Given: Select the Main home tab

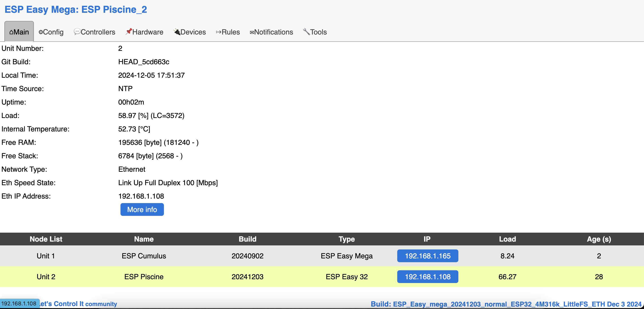Looking at the screenshot, I should click(19, 32).
